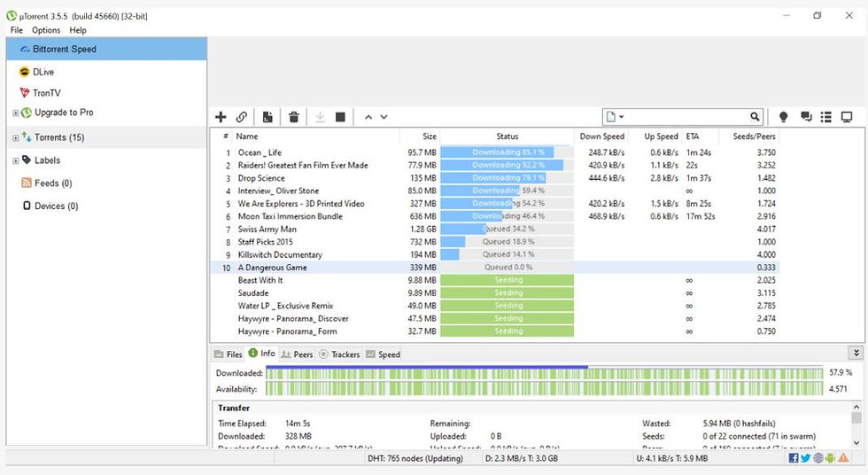Viewport: 868px width, 475px height.
Task: Switch to the Peers tab
Action: 297,354
